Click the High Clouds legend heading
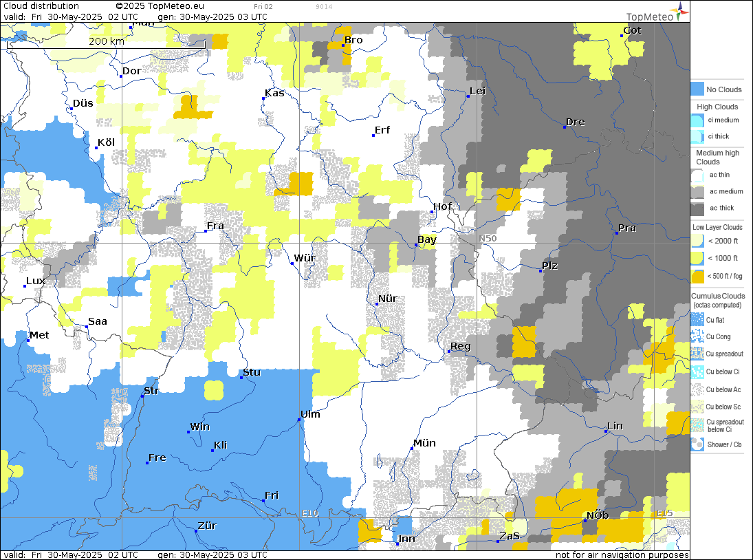 tap(717, 107)
